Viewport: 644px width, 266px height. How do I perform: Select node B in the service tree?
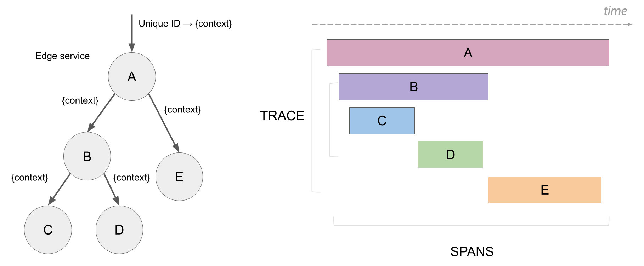click(87, 156)
